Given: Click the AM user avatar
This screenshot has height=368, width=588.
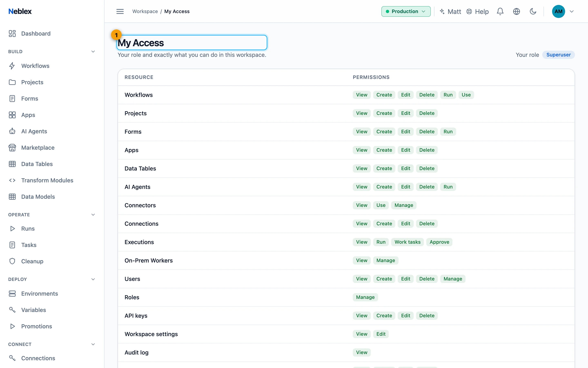Looking at the screenshot, I should [558, 11].
